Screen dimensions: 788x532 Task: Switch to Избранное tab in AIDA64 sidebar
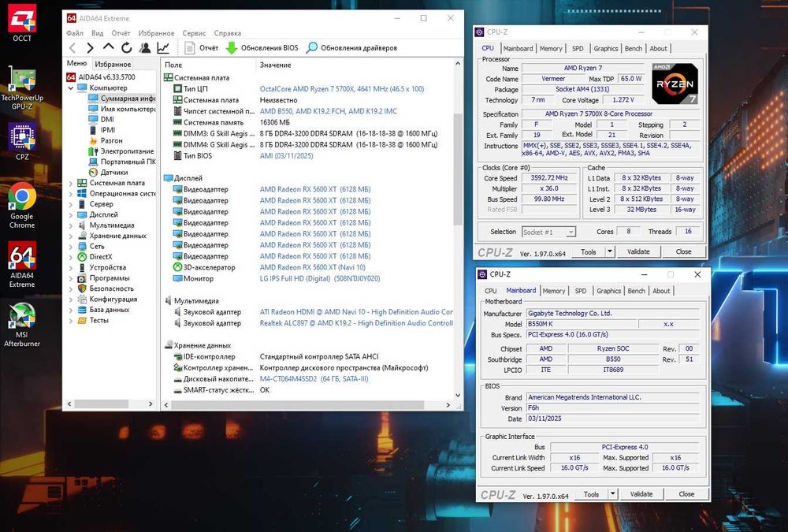113,64
